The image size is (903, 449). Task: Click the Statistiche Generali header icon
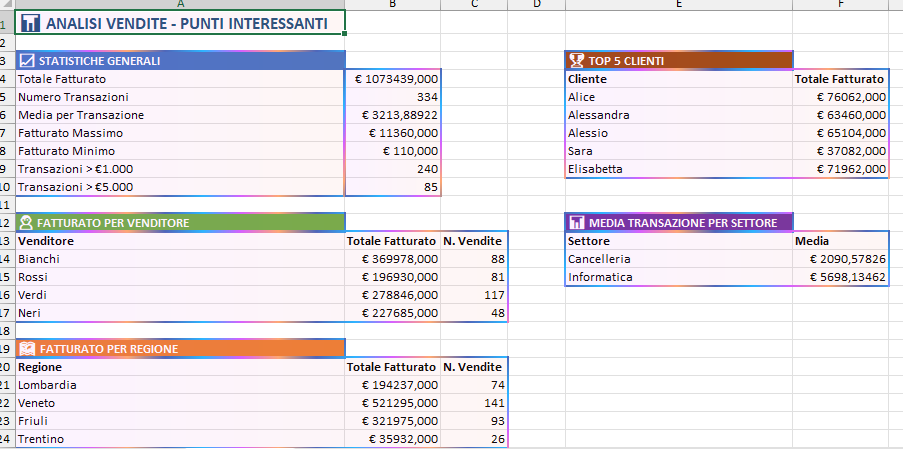click(x=27, y=61)
